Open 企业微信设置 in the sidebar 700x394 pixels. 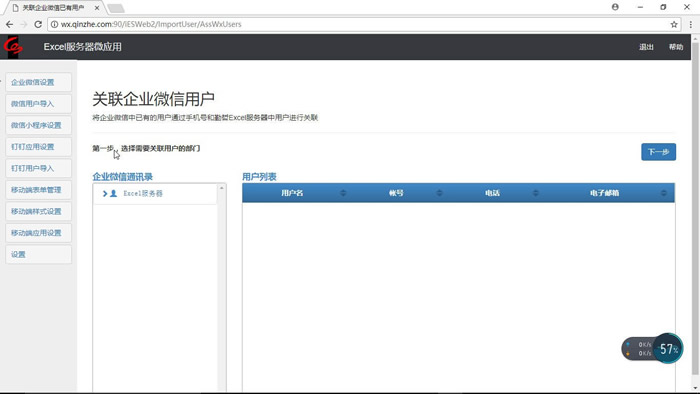[x=38, y=82]
